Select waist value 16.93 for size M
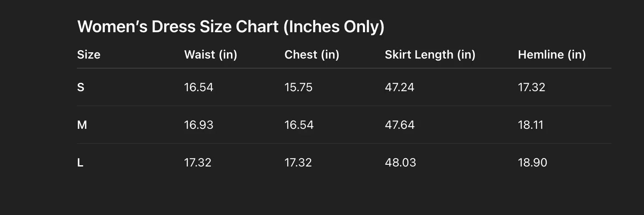 tap(198, 125)
